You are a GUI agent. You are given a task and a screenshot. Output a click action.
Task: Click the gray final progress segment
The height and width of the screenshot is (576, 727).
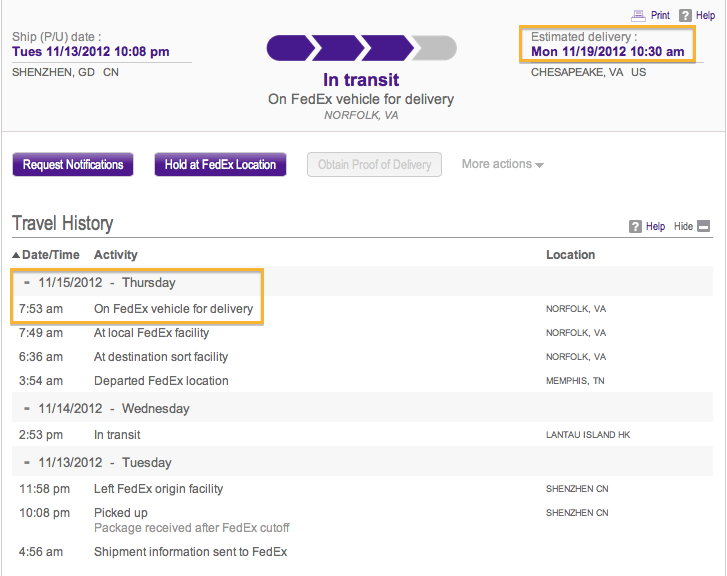pyautogui.click(x=435, y=48)
